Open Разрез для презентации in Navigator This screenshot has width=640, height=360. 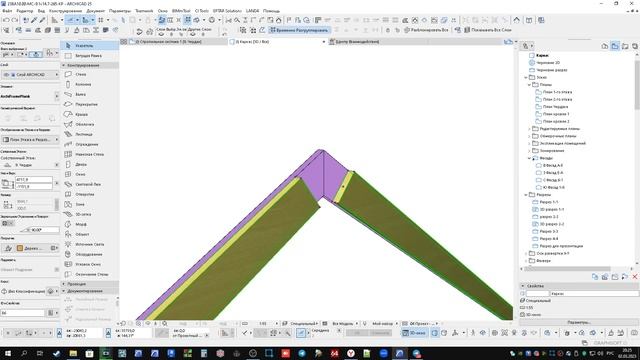tap(561, 246)
